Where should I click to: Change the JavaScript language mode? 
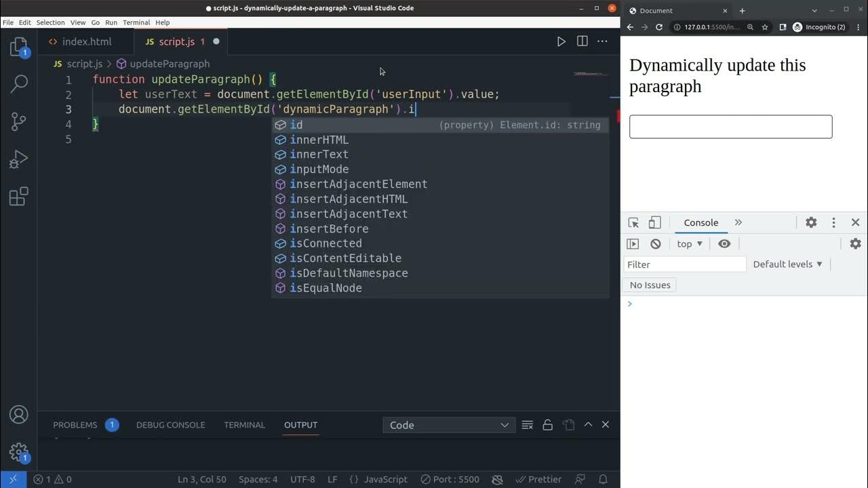(x=385, y=479)
